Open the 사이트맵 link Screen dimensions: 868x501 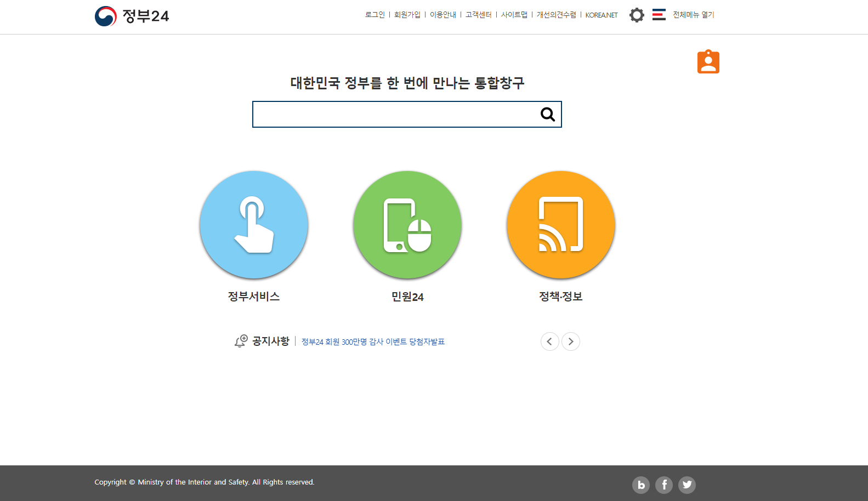(514, 15)
